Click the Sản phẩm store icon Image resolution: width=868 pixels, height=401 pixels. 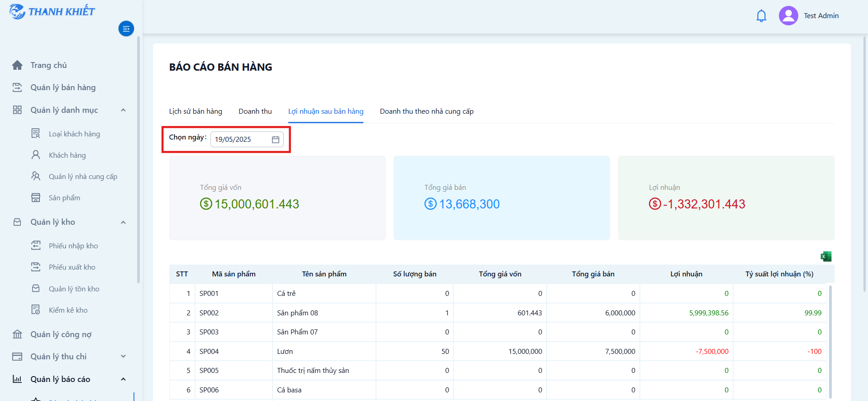point(36,198)
